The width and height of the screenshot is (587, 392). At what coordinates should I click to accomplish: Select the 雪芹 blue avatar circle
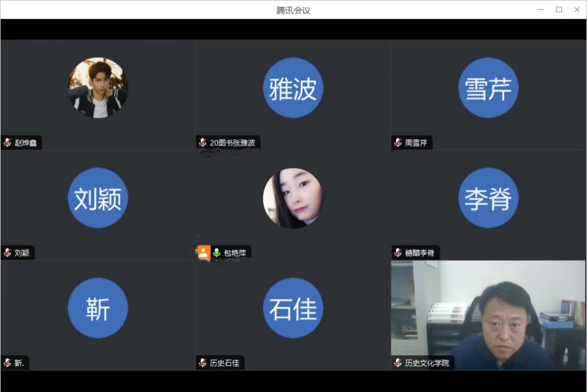(x=488, y=88)
